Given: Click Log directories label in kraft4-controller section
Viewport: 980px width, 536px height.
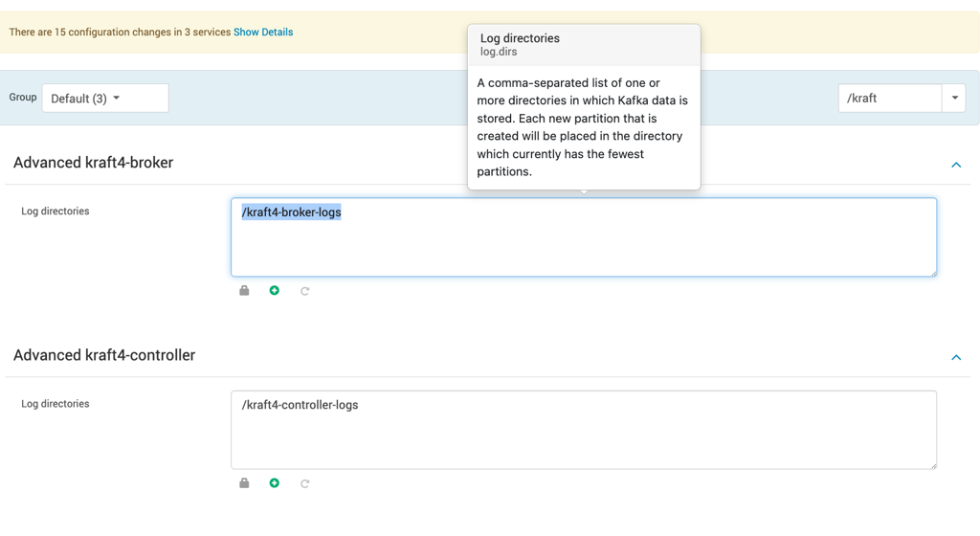Looking at the screenshot, I should click(x=55, y=404).
